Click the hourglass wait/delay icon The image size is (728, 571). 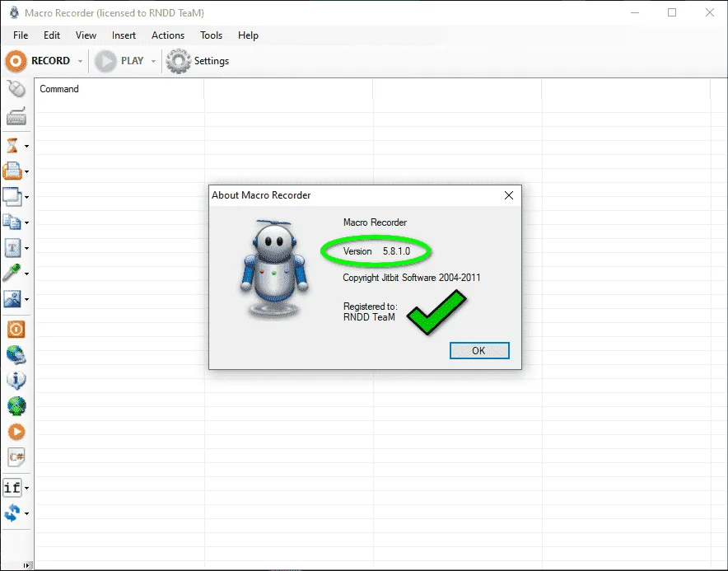click(x=12, y=146)
